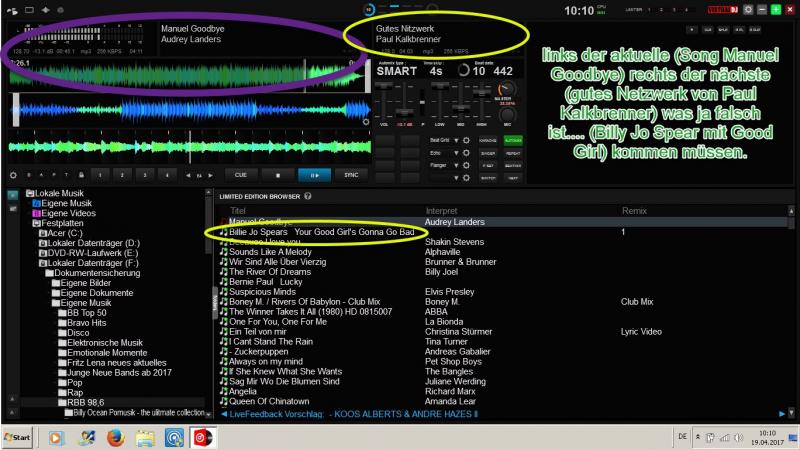
Task: Sort the browser by Remix column
Action: 634,211
